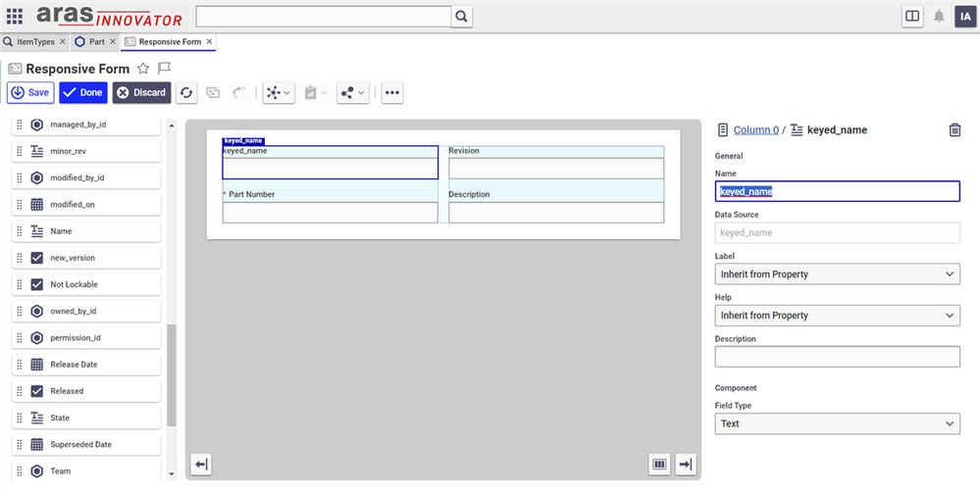
Task: Collapse the right properties panel
Action: point(685,465)
